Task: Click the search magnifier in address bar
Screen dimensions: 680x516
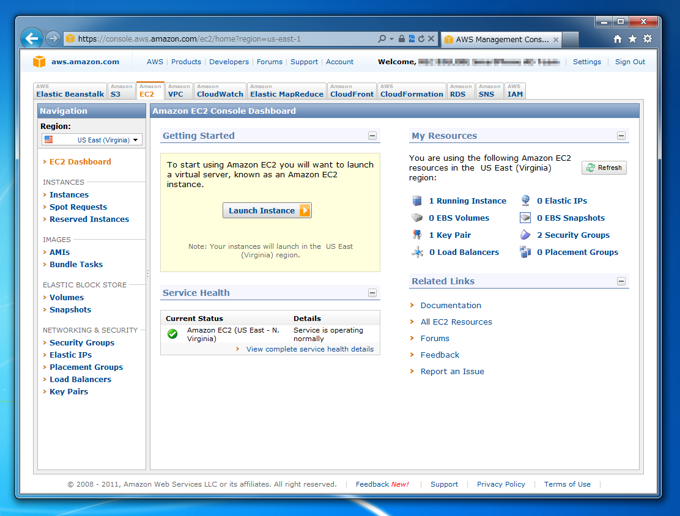Action: [382, 39]
